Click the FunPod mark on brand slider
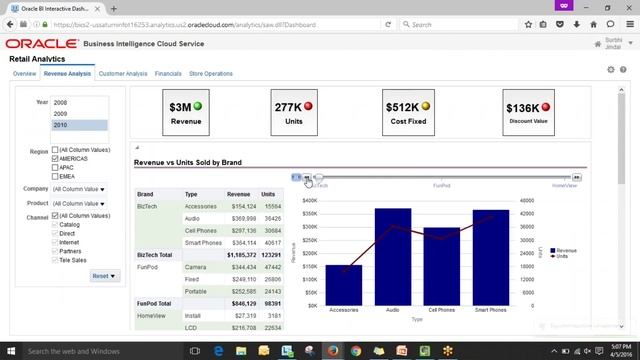This screenshot has width=640, height=360. coord(442,185)
